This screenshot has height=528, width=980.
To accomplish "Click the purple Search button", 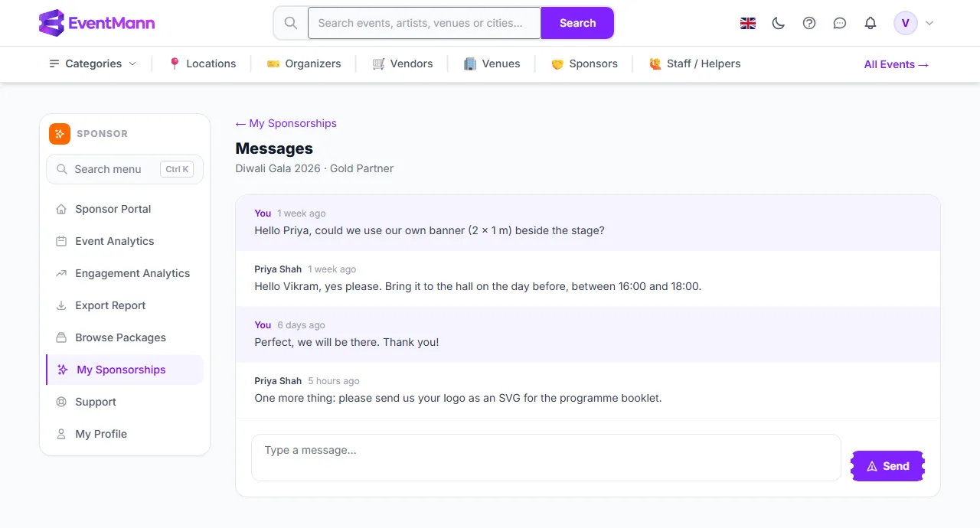I will [x=577, y=23].
